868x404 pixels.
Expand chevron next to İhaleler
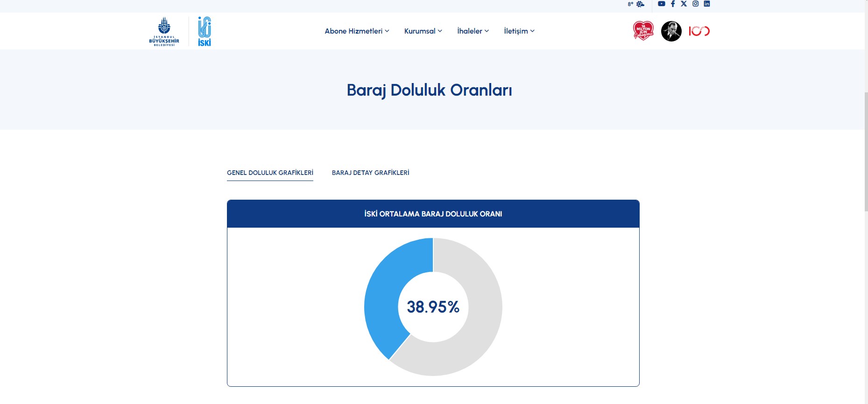(487, 31)
